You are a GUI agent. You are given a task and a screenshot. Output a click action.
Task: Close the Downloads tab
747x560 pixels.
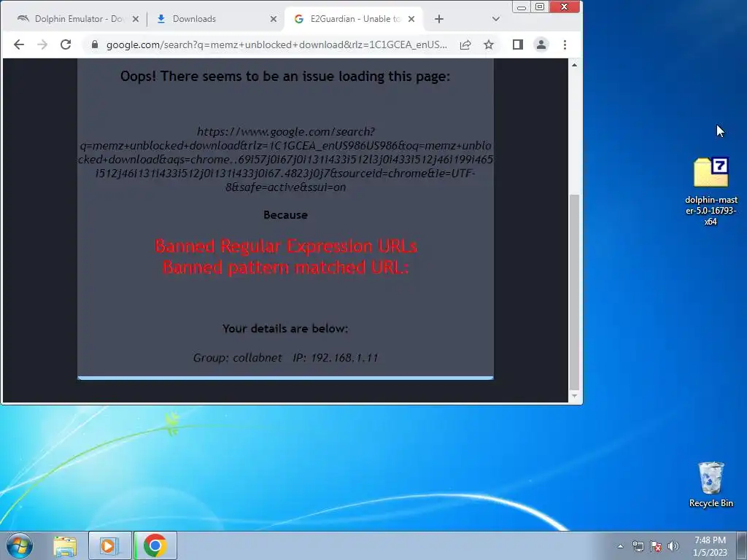274,19
